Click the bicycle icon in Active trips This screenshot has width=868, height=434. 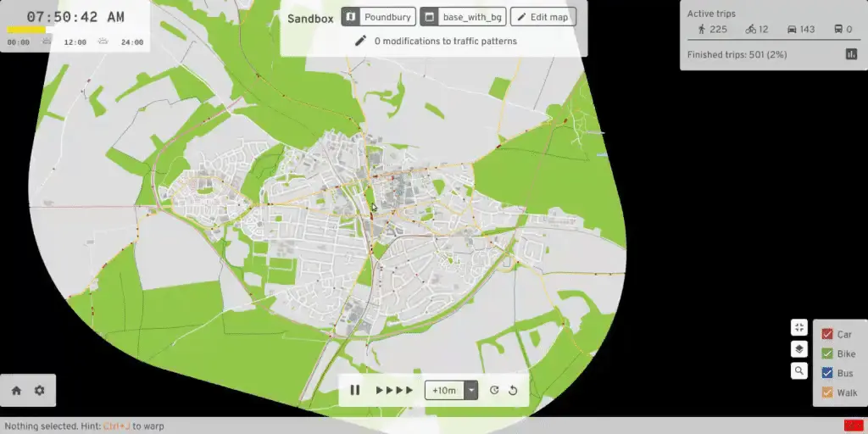click(x=751, y=30)
